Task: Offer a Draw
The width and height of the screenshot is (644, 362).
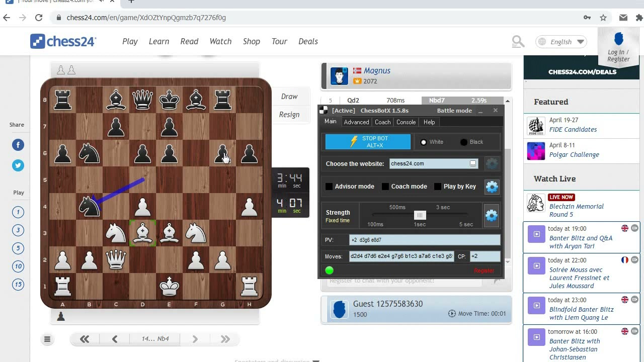Action: pyautogui.click(x=289, y=97)
